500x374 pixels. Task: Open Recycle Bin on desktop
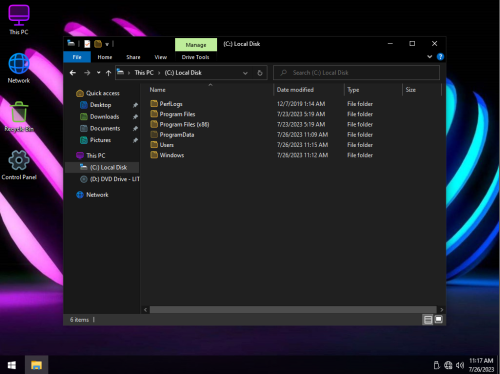(x=19, y=117)
